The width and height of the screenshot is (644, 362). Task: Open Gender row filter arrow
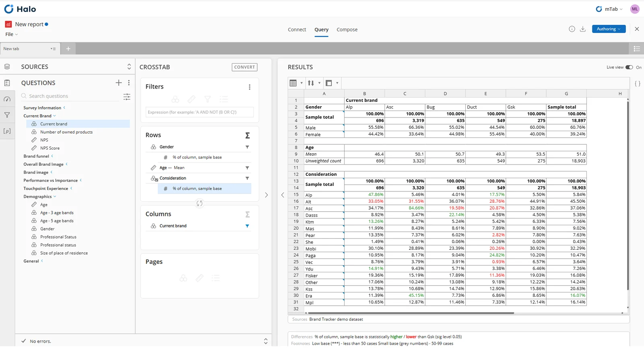pyautogui.click(x=247, y=147)
